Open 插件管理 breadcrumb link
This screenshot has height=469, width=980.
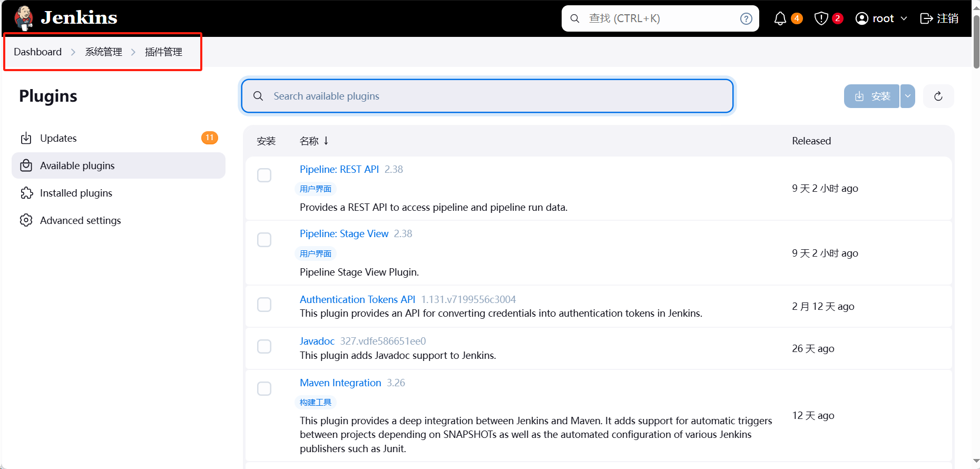164,52
